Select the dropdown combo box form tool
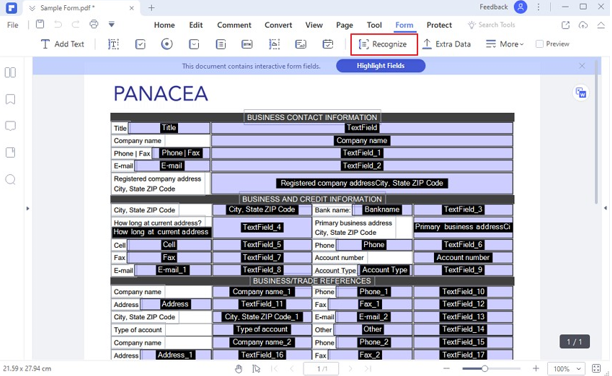The width and height of the screenshot is (612, 376). pyautogui.click(x=194, y=44)
